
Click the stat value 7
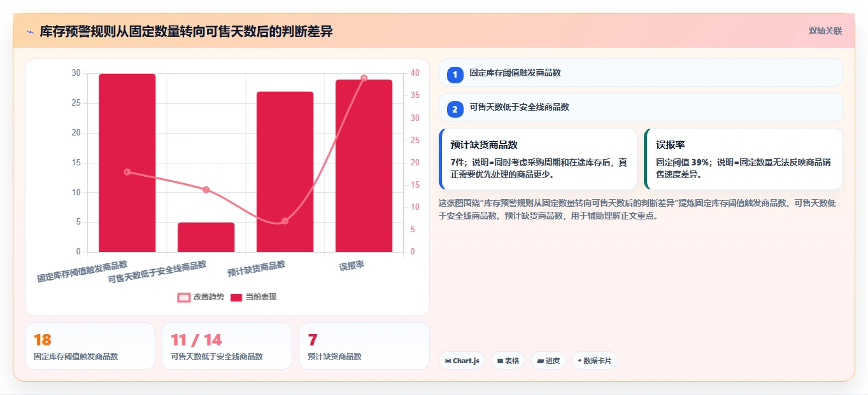coord(313,340)
